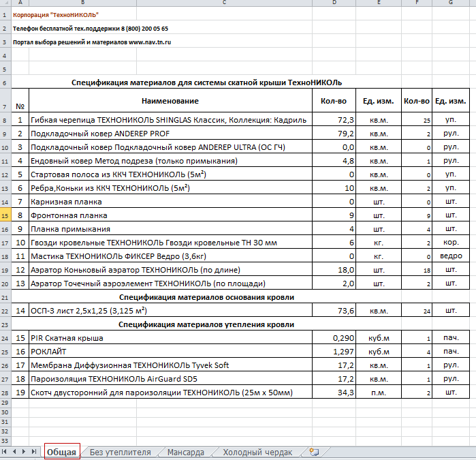Select the highlighted row 15 header
Viewport: 476px width, 460px height.
[6, 215]
